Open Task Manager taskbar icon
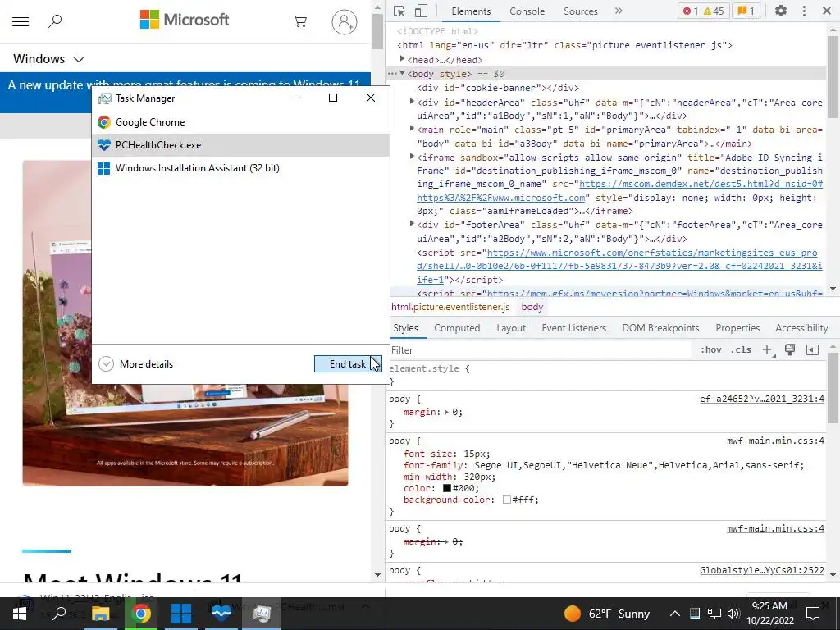Image resolution: width=840 pixels, height=630 pixels. [262, 614]
